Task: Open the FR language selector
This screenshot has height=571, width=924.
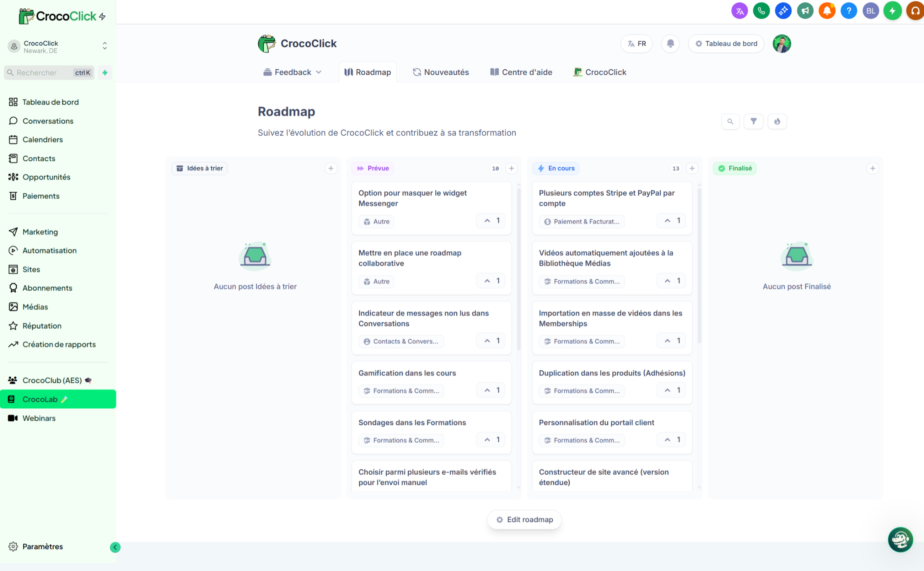Action: tap(637, 44)
